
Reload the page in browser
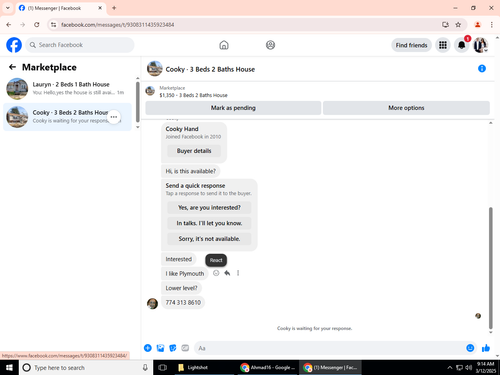click(37, 25)
